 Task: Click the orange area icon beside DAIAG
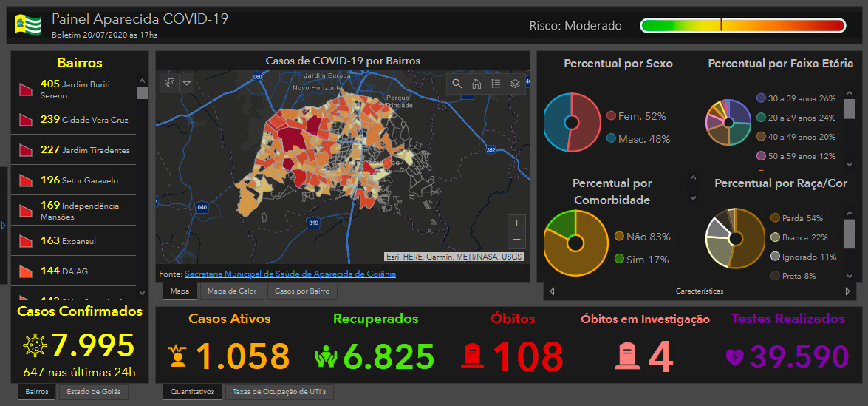(x=26, y=271)
